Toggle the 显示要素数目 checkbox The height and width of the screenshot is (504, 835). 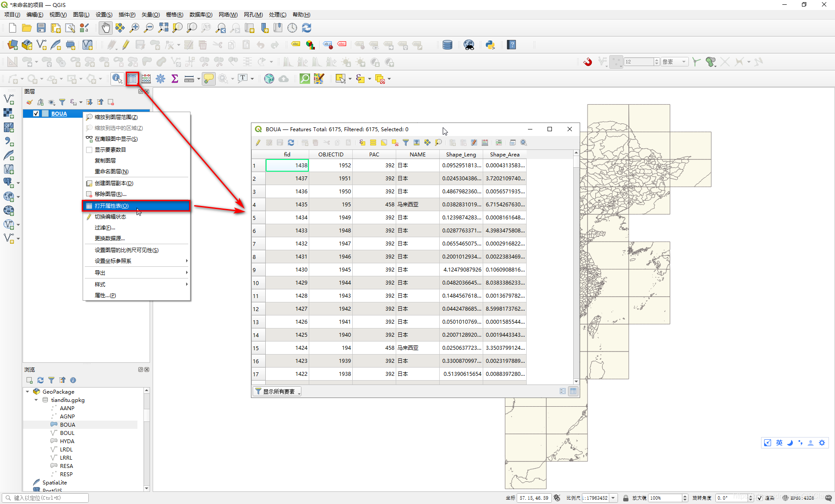(x=89, y=150)
